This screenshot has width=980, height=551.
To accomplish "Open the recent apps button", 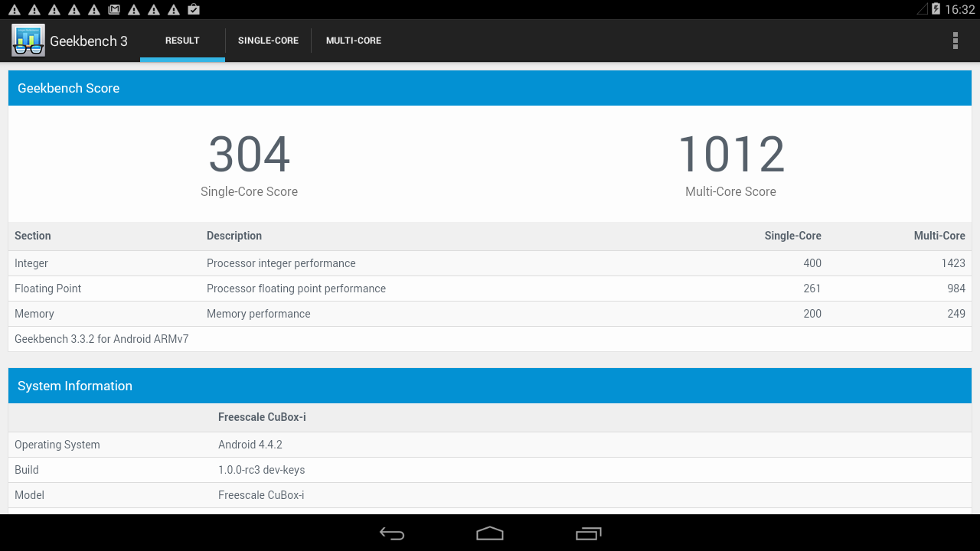I will [588, 533].
